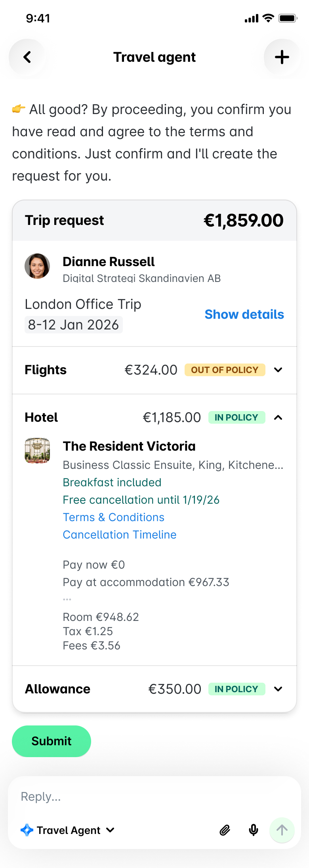Open the attachment paperclip icon

click(225, 830)
